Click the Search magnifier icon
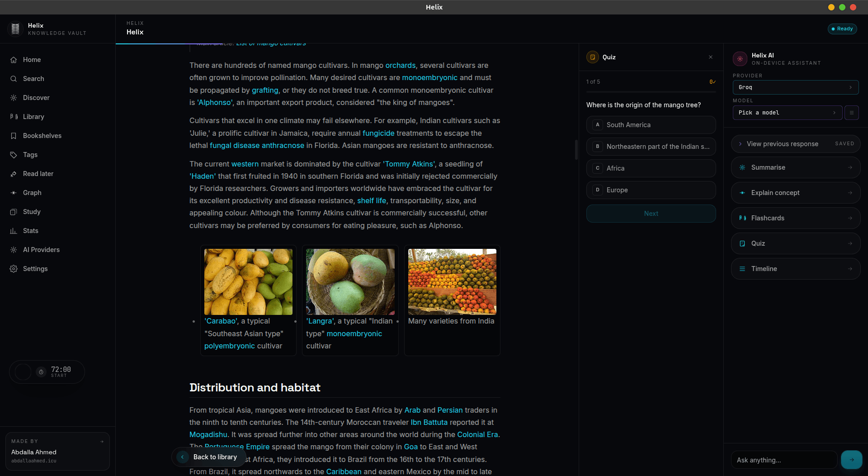The height and width of the screenshot is (476, 868). coord(14,79)
